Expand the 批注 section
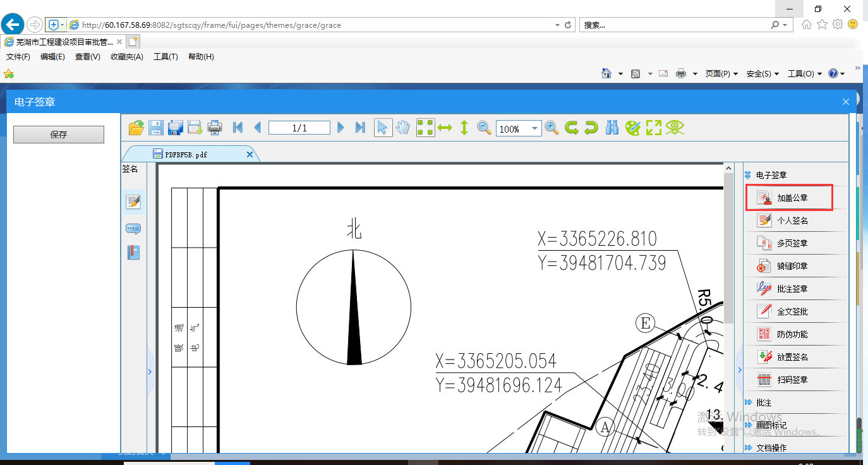Image resolution: width=868 pixels, height=465 pixels. (763, 402)
